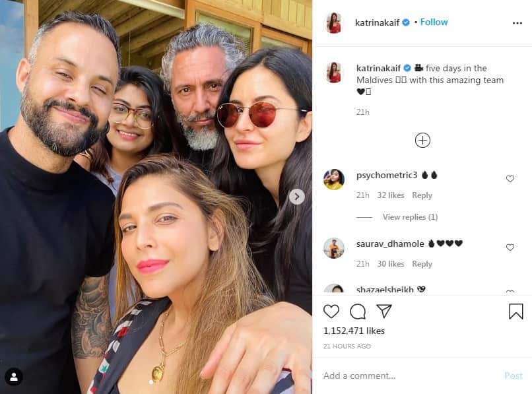532x394 pixels.
Task: Like psychometric3's comment
Action: 510,178
